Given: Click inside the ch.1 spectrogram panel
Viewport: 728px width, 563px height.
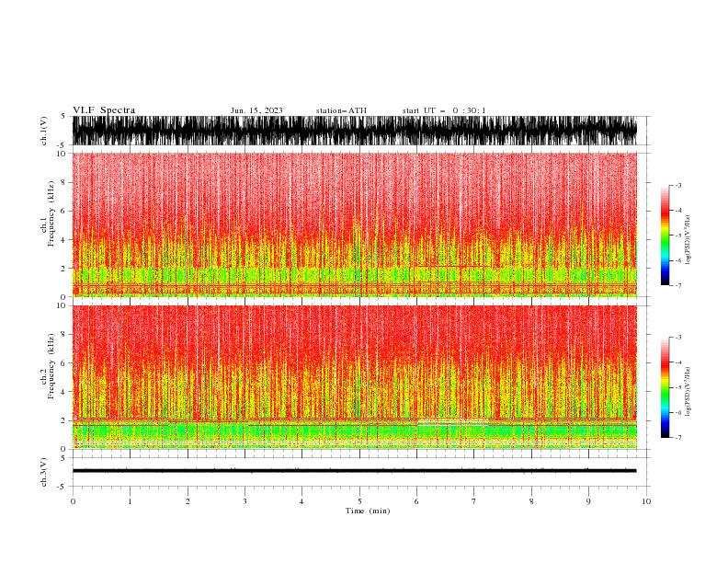Looking at the screenshot, I should (354, 224).
